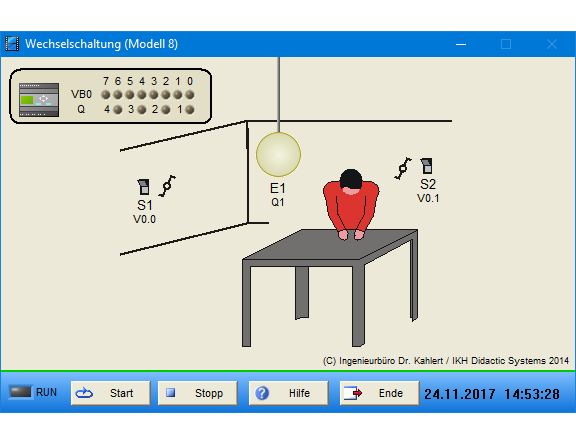Start the simulation with the Start button
This screenshot has height=443, width=576.
pyautogui.click(x=111, y=393)
